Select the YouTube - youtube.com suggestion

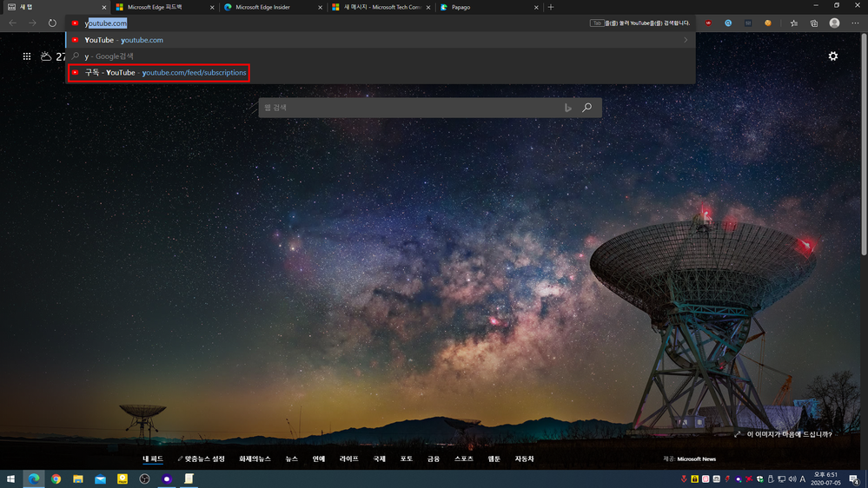[x=381, y=40]
